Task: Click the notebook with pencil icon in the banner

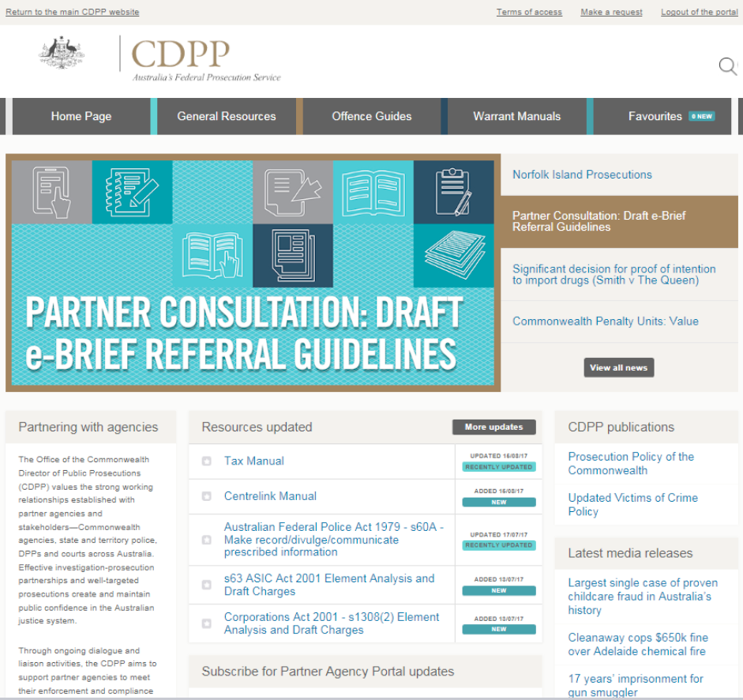Action: click(132, 192)
